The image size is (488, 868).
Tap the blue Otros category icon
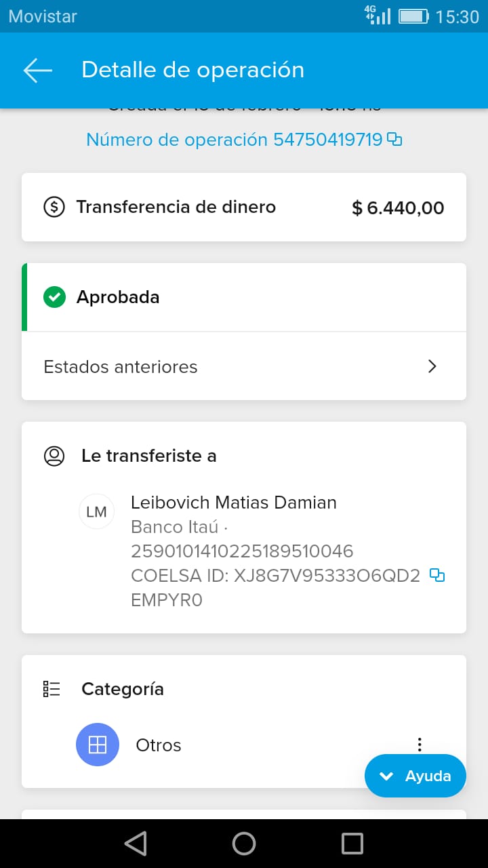[98, 745]
